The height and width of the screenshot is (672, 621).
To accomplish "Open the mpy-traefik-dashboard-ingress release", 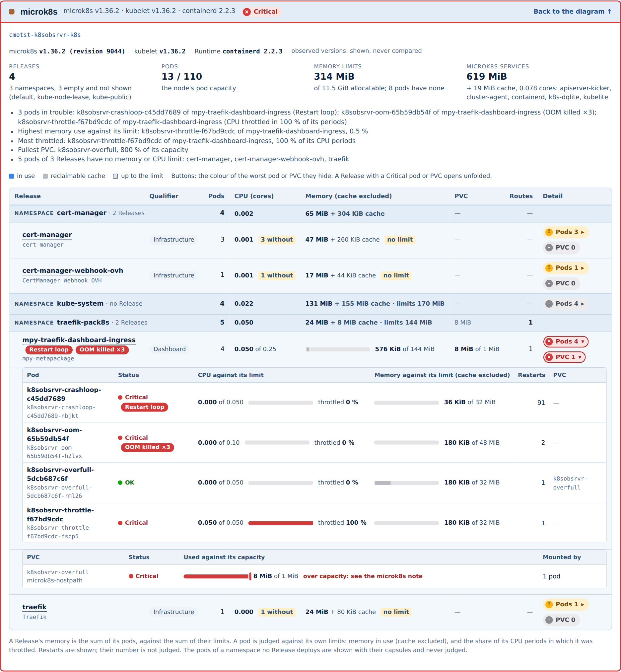I will pyautogui.click(x=79, y=340).
